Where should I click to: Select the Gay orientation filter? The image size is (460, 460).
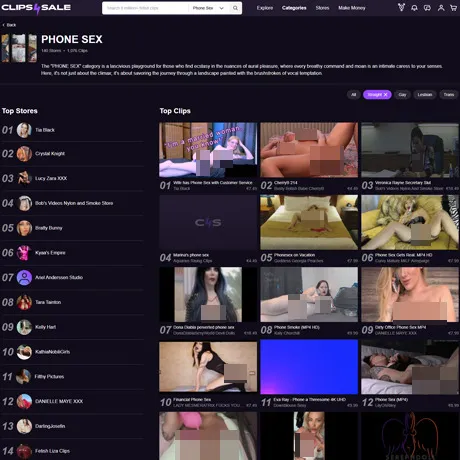click(x=402, y=95)
